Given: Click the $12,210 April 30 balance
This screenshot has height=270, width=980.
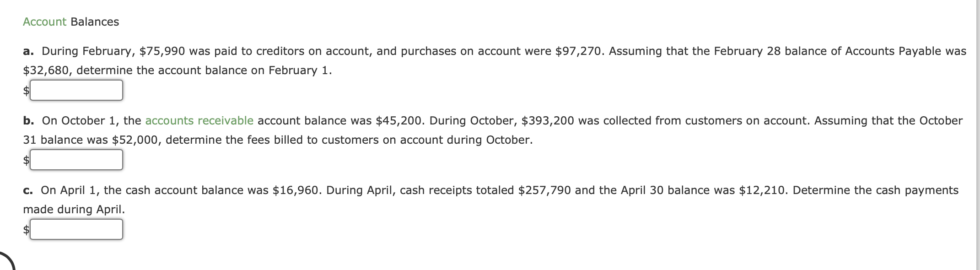Looking at the screenshot, I should tap(762, 190).
